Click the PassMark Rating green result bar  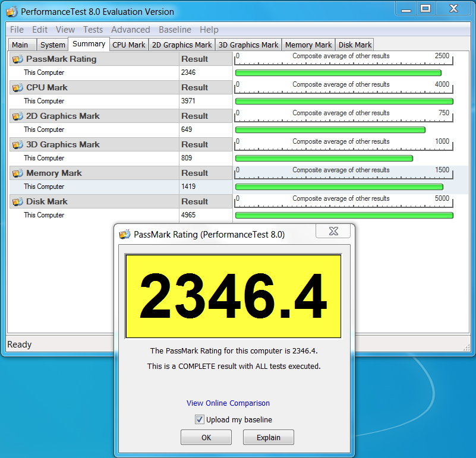click(338, 73)
